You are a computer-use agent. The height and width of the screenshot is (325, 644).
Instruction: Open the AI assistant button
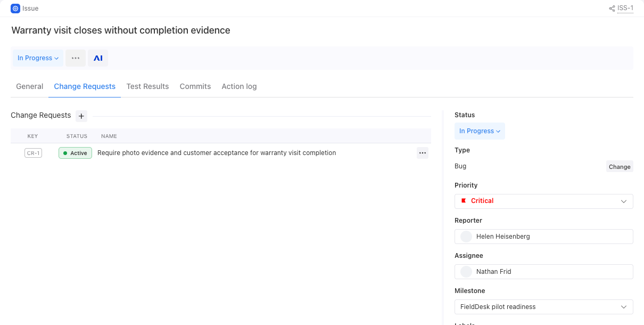pos(98,58)
